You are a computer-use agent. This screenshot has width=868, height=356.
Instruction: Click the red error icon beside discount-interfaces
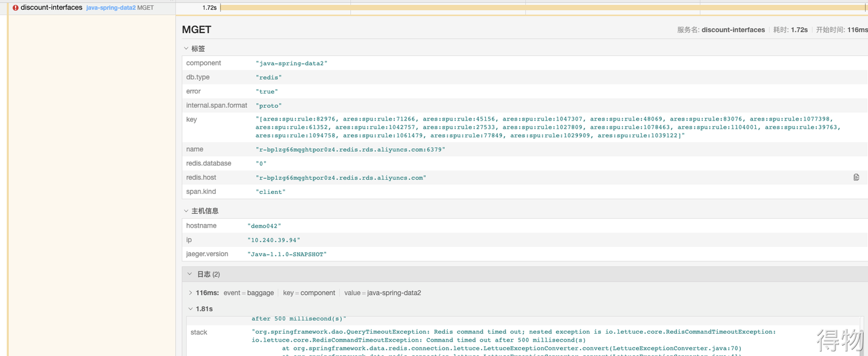point(16,8)
